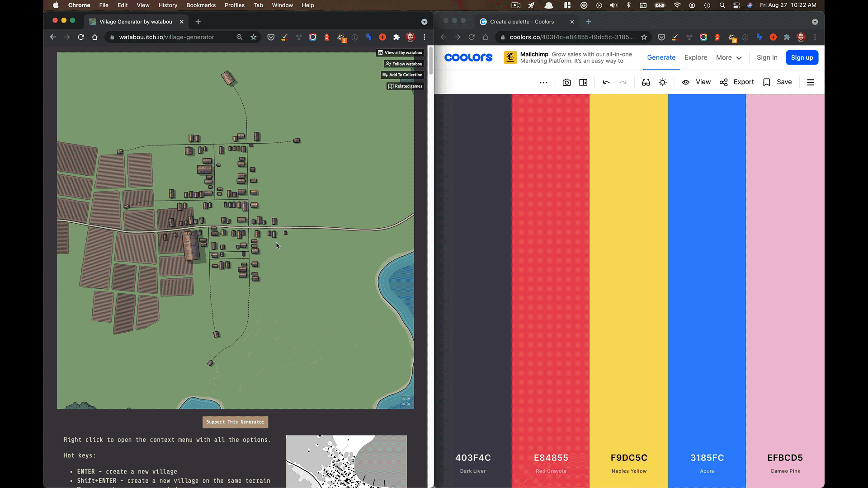868x488 pixels.
Task: Click the View eye button
Action: 696,82
